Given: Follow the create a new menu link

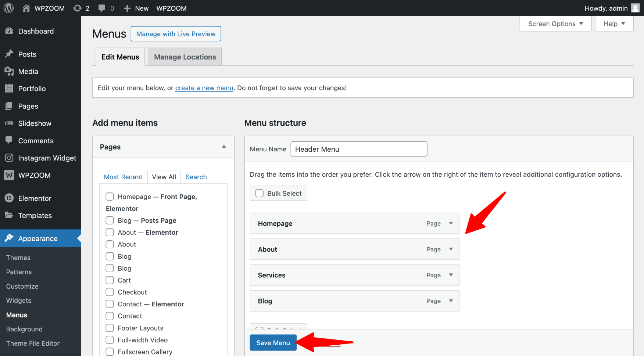Looking at the screenshot, I should click(x=204, y=88).
